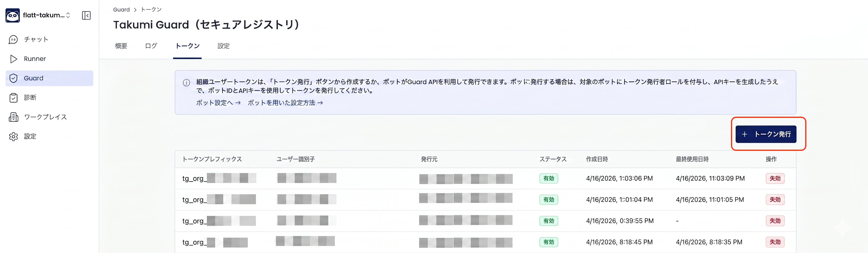
Task: Click 有効 badge in 1:01:04 PM row
Action: 548,199
